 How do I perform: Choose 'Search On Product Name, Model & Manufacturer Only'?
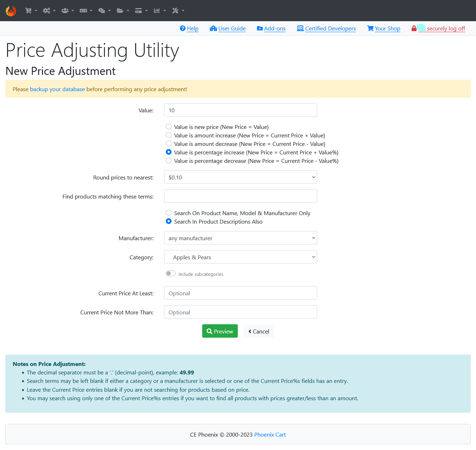tap(169, 213)
